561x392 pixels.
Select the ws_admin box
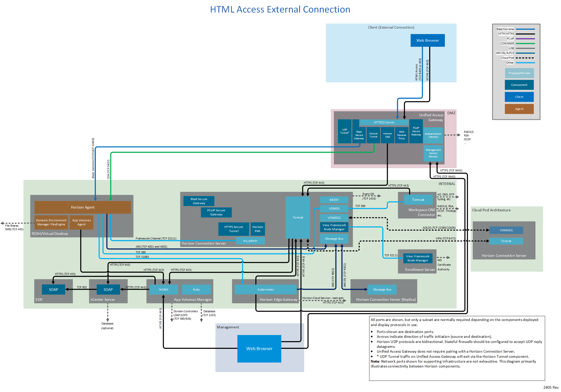(250, 241)
